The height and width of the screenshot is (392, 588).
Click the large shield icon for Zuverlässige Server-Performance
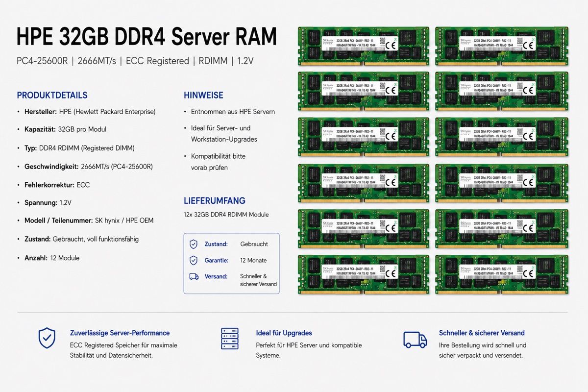click(47, 338)
